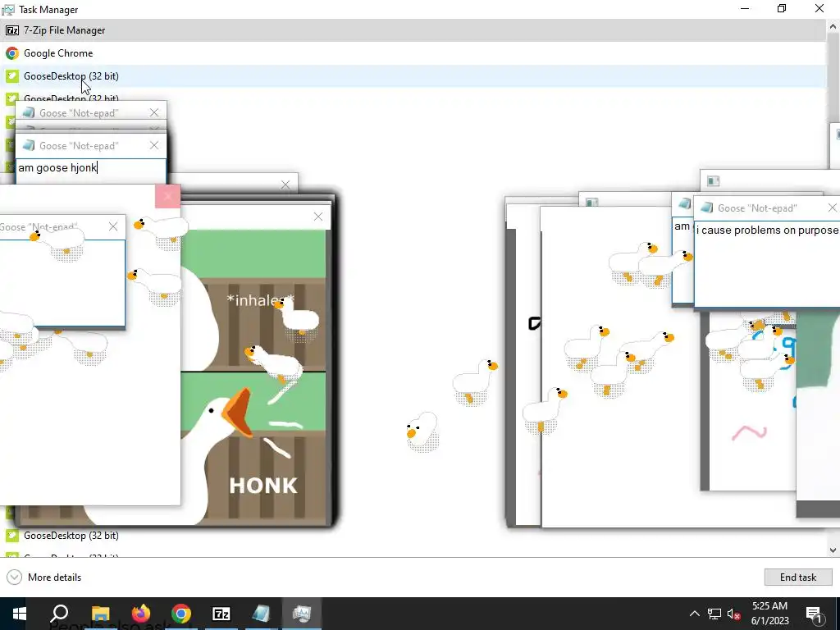The image size is (840, 630).
Task: Close the "i cause problems on purpose" Not-epad window
Action: pyautogui.click(x=833, y=208)
